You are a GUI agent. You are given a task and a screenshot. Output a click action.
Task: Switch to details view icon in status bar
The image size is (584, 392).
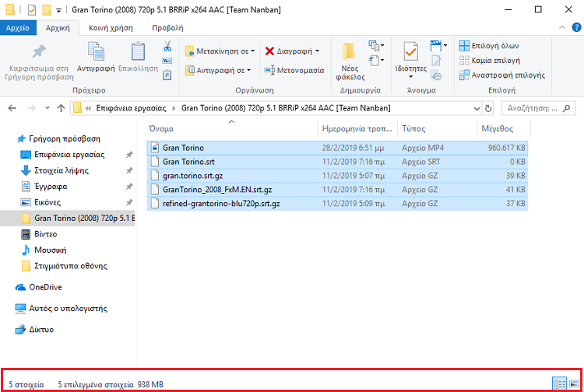tap(559, 383)
